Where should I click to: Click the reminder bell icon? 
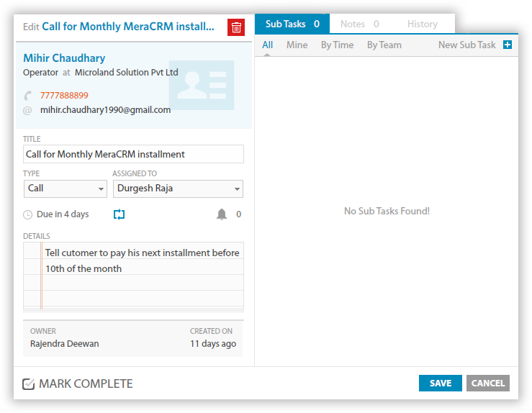[222, 214]
